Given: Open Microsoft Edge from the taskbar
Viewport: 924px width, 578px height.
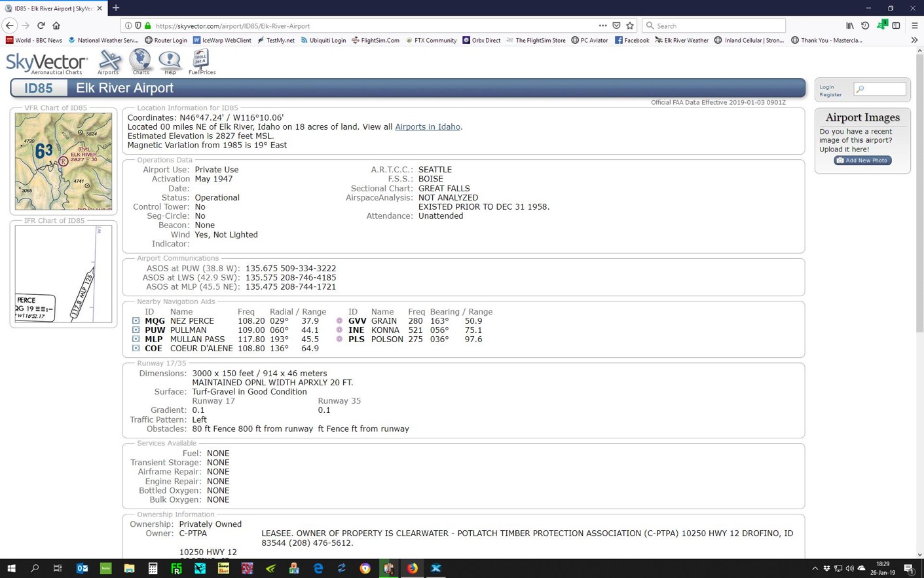Looking at the screenshot, I should [318, 568].
